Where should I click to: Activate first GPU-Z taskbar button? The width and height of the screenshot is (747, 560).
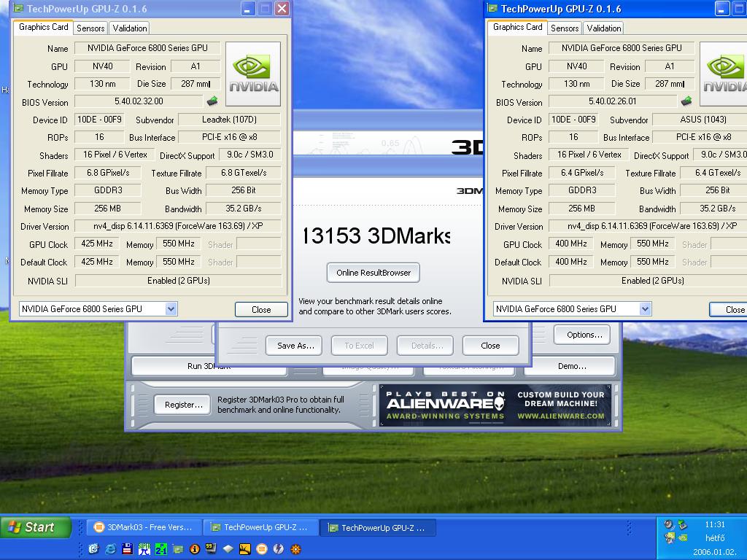[261, 527]
